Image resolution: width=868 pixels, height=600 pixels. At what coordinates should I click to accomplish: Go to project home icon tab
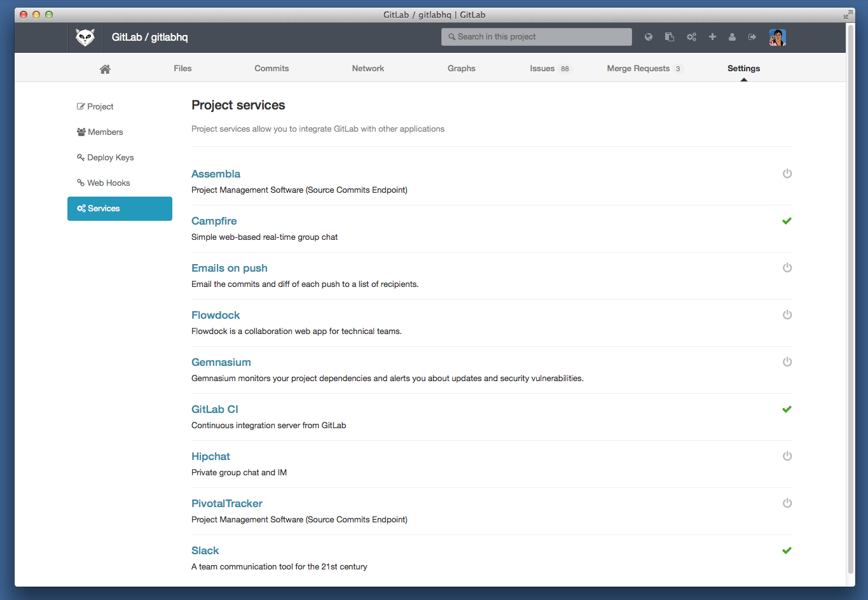(105, 69)
